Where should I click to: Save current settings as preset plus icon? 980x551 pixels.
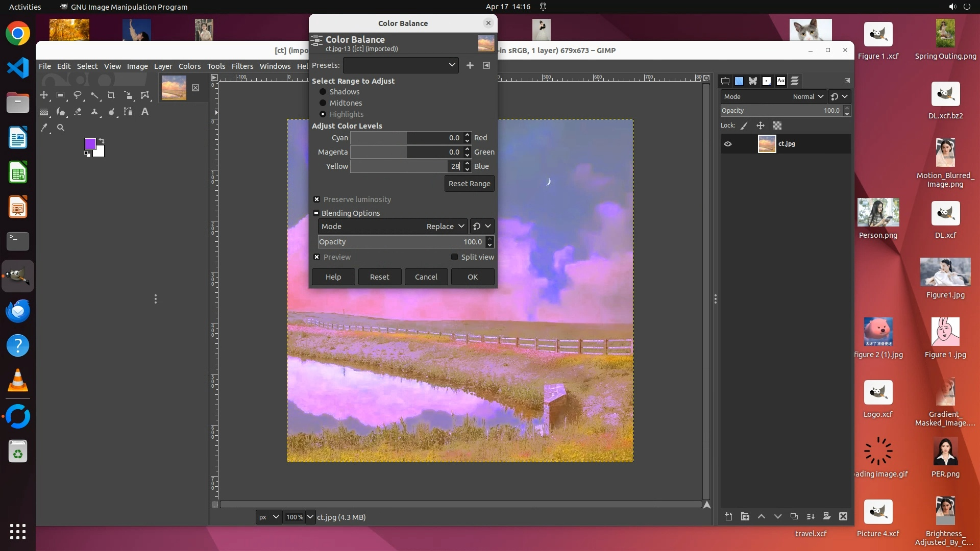[x=470, y=65]
